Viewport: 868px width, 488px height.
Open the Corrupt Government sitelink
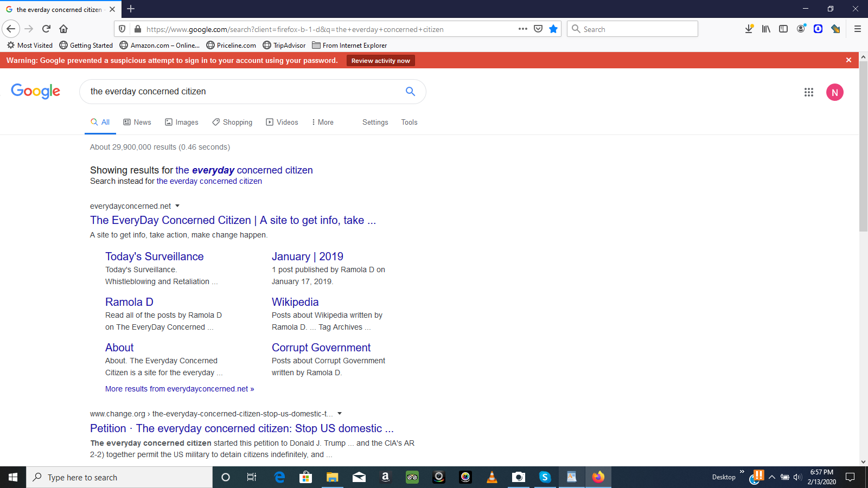coord(321,348)
